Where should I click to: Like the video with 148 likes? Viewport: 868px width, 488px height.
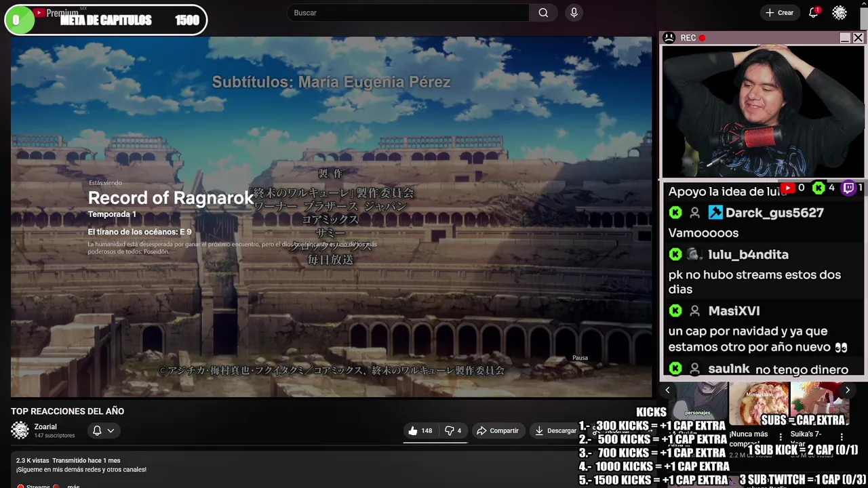[x=420, y=430]
